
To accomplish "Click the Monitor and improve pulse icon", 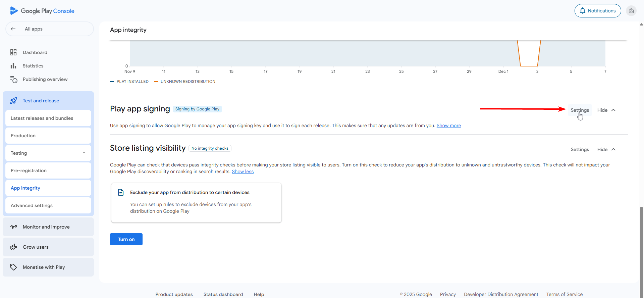I will [x=13, y=227].
